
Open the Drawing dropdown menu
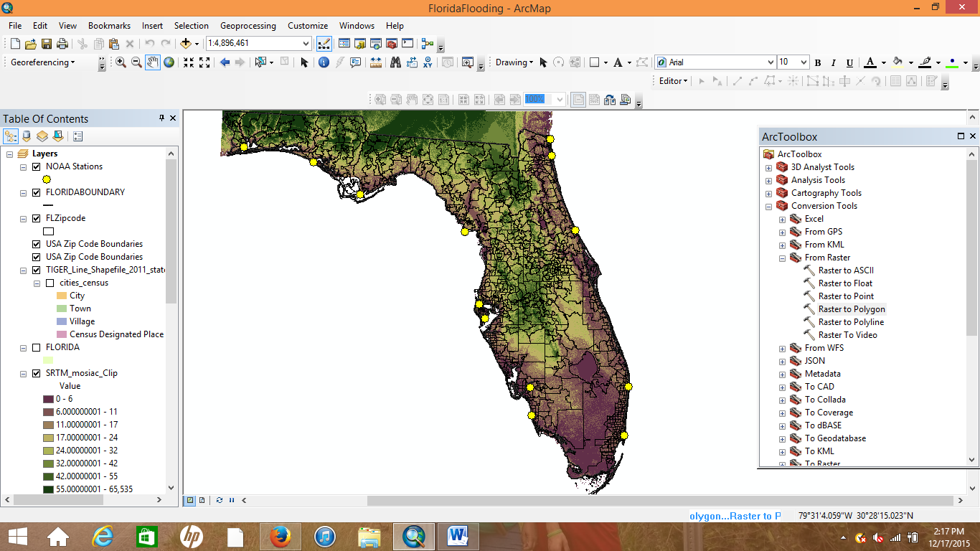point(514,62)
